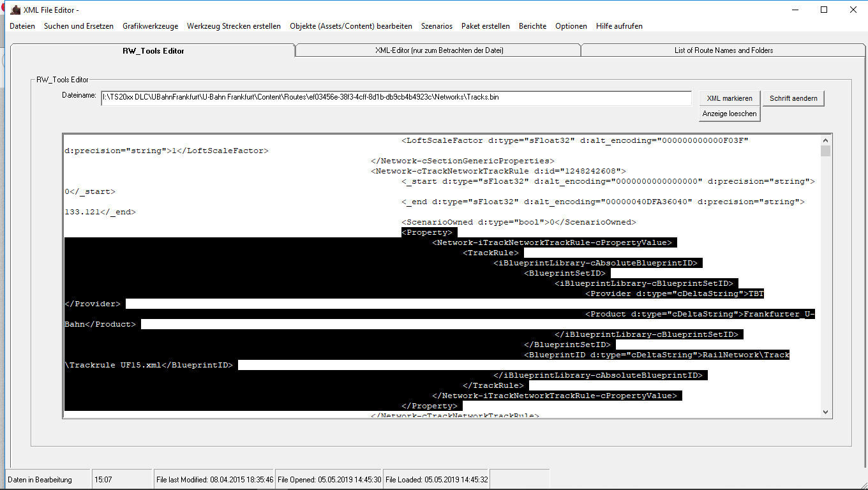Open the Optionen menu

click(x=571, y=26)
